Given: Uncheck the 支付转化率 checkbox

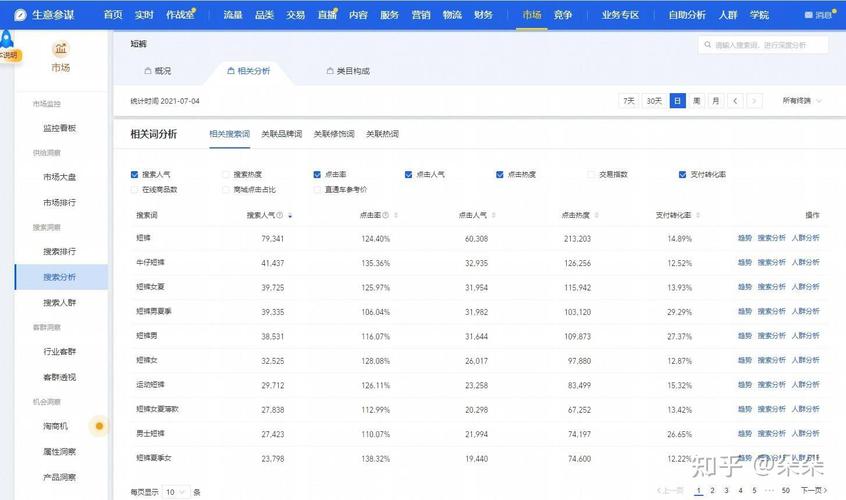Looking at the screenshot, I should pos(683,174).
